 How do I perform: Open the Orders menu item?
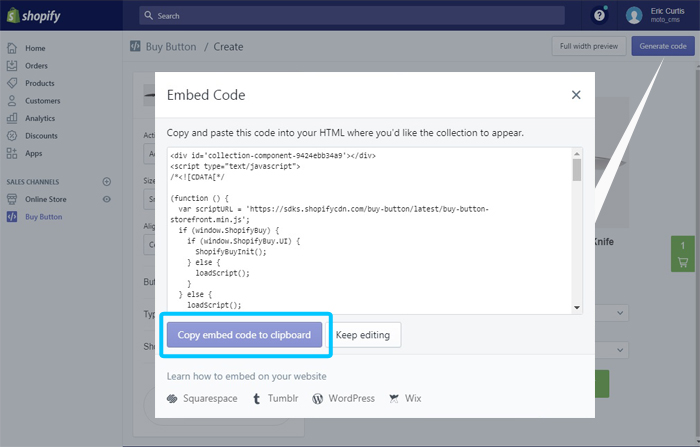[36, 66]
